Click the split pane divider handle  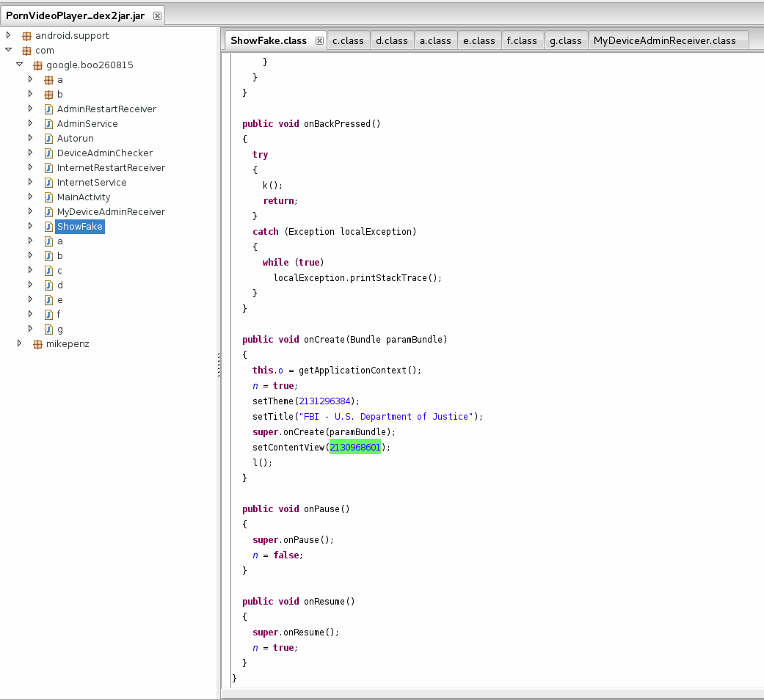tap(219, 365)
